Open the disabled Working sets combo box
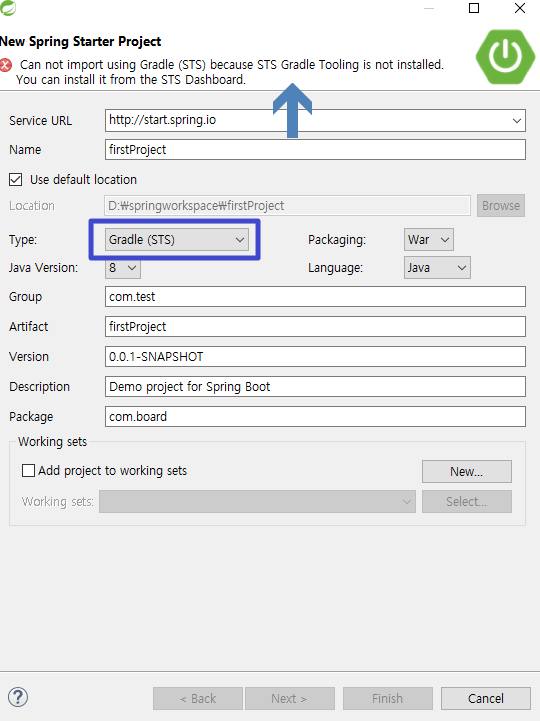Screen dimensions: 540x721 tap(257, 501)
